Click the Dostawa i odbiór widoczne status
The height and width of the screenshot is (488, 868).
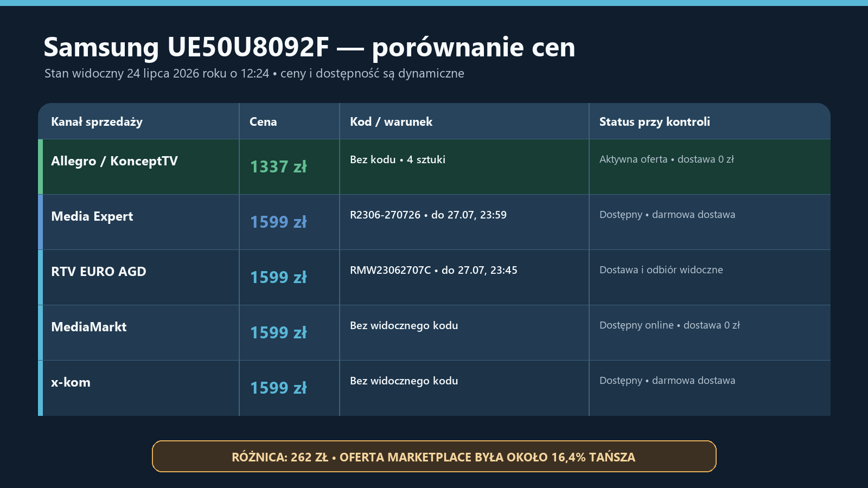(661, 270)
